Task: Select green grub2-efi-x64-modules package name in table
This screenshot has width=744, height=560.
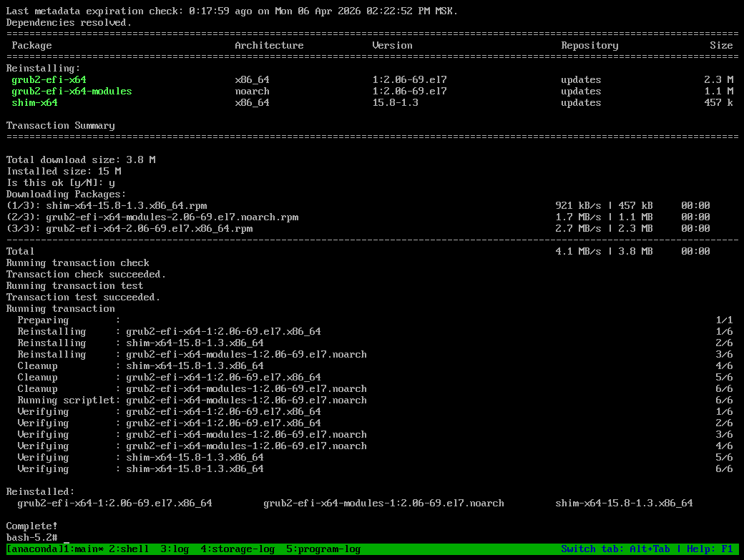Action: [x=72, y=92]
